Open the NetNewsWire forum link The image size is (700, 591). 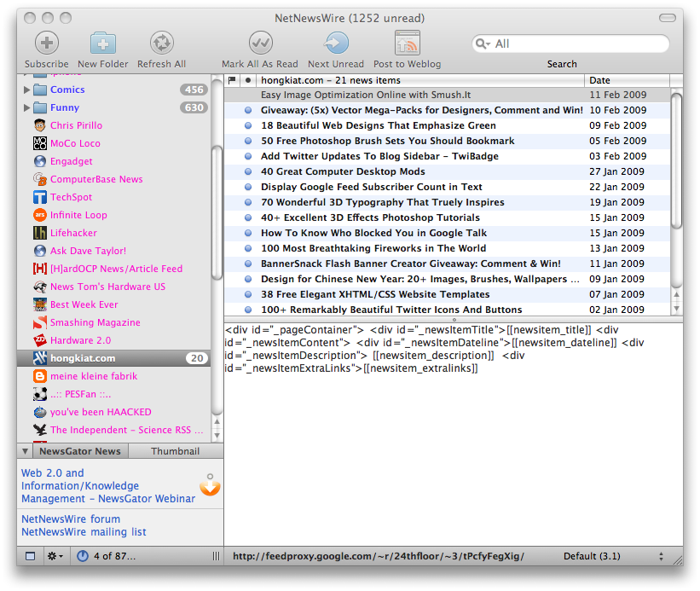(71, 519)
